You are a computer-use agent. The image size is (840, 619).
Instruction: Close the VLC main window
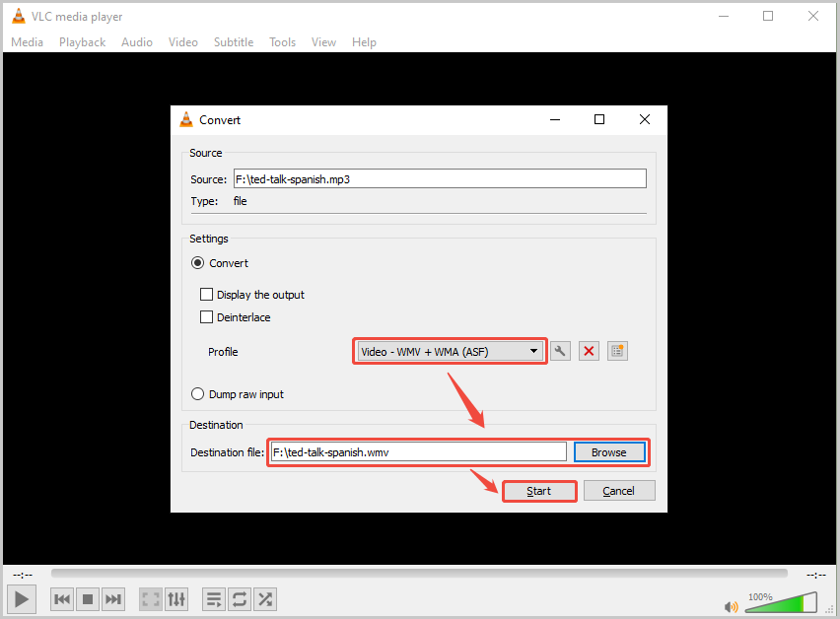coord(813,16)
